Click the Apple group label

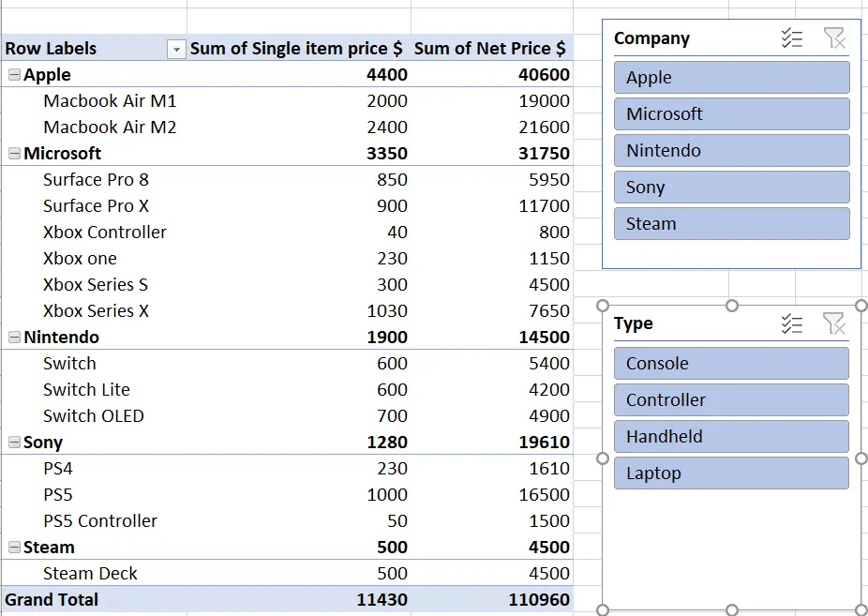tap(47, 75)
